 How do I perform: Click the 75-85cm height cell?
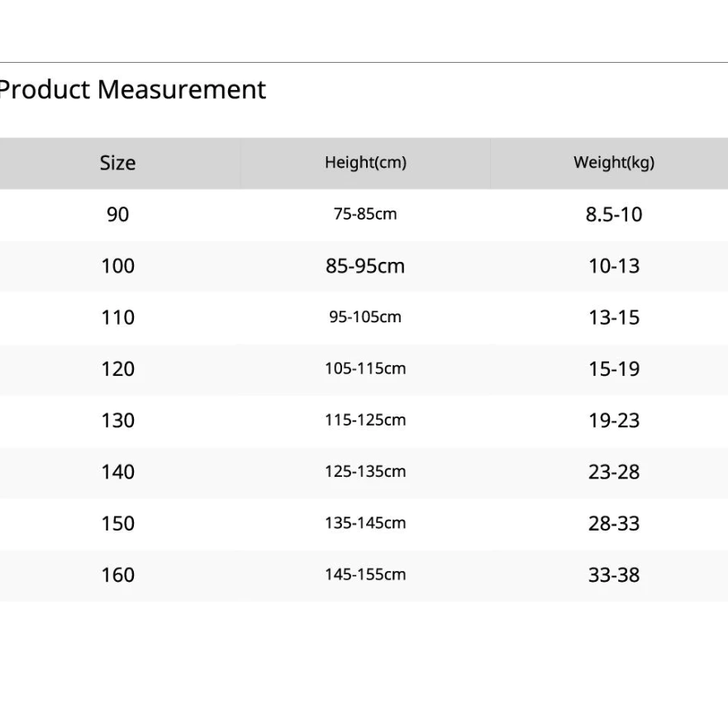click(365, 214)
